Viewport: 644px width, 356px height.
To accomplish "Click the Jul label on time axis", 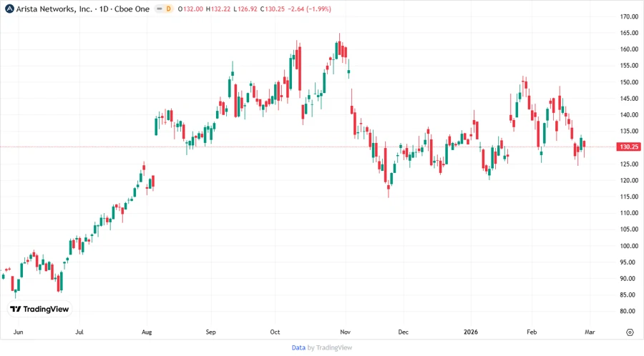I will pos(79,332).
